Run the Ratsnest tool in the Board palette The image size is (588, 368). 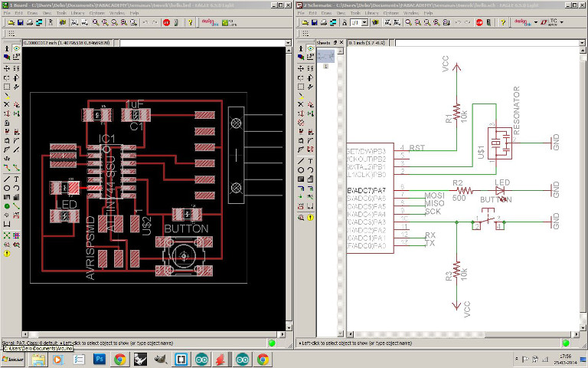coord(7,236)
